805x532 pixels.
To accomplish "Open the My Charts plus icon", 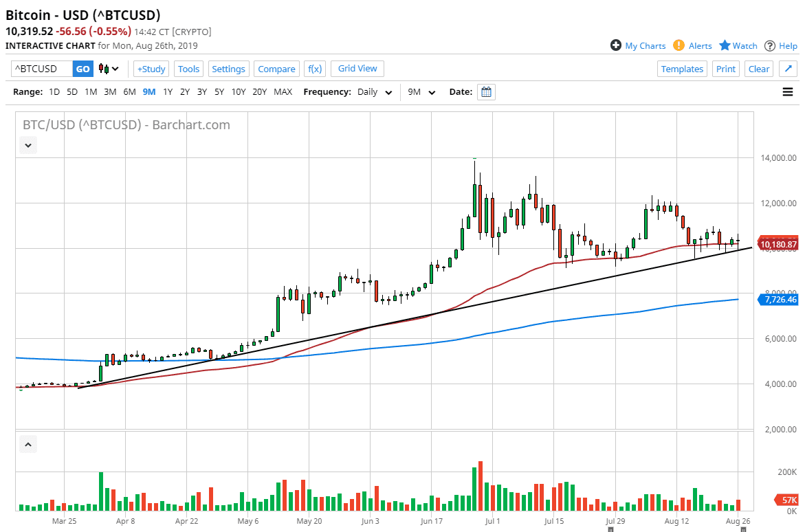I will pyautogui.click(x=615, y=45).
